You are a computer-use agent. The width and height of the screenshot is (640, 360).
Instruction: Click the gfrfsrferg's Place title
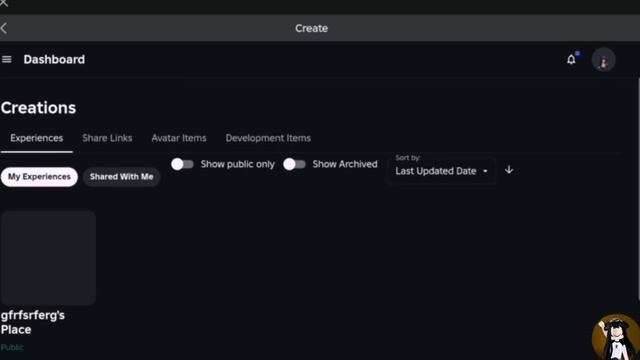click(33, 322)
